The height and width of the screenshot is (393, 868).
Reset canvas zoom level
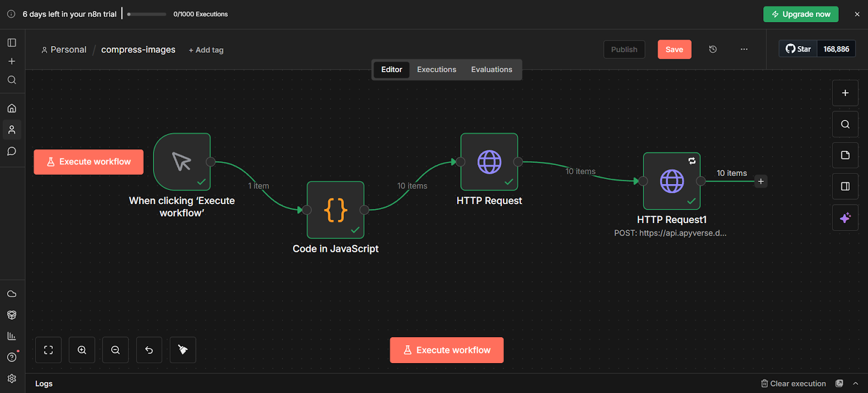(x=149, y=350)
